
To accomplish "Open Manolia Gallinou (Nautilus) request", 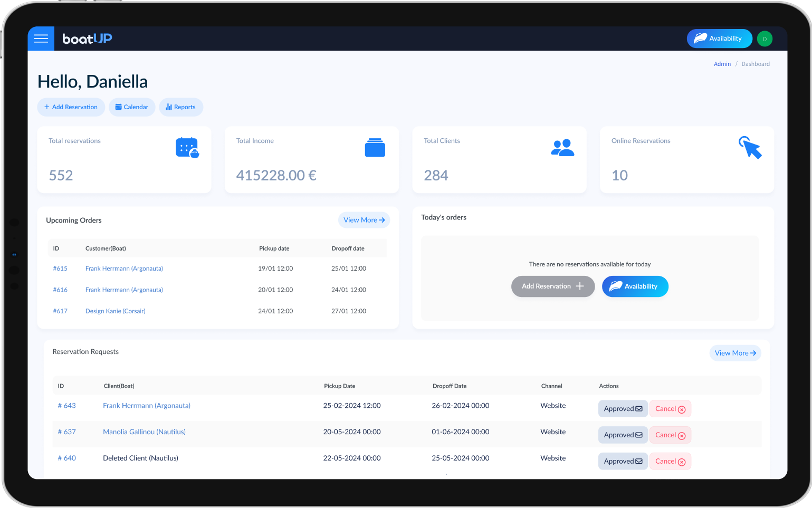I will point(144,432).
